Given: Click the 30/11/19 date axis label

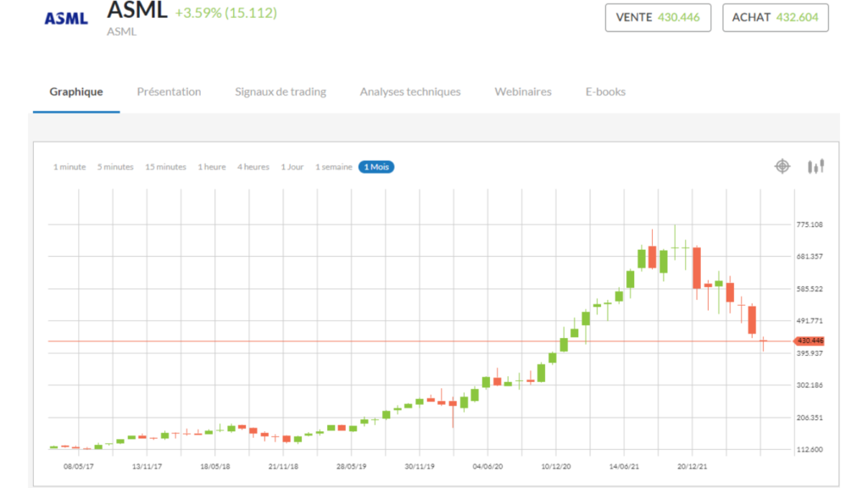Looking at the screenshot, I should [x=419, y=467].
